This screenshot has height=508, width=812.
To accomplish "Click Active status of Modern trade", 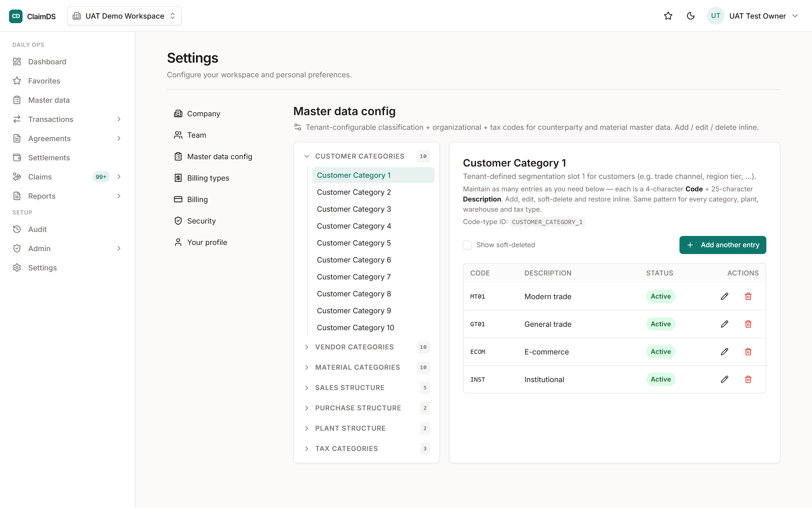I will (661, 296).
